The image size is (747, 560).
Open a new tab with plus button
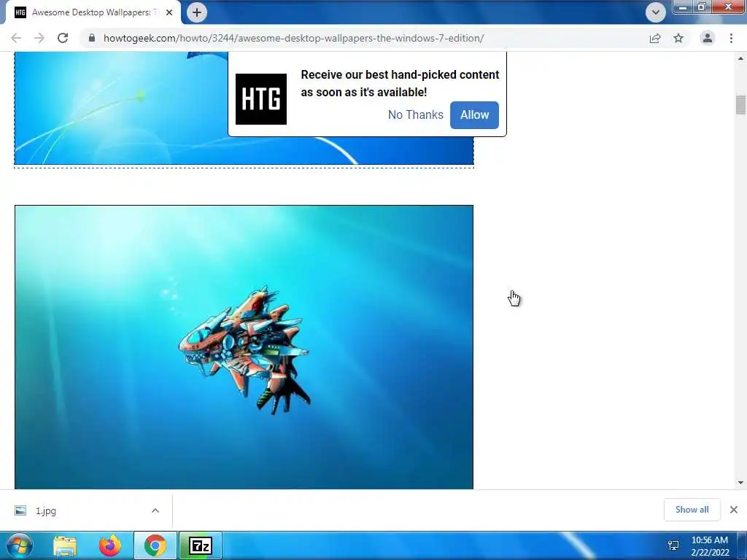point(197,12)
